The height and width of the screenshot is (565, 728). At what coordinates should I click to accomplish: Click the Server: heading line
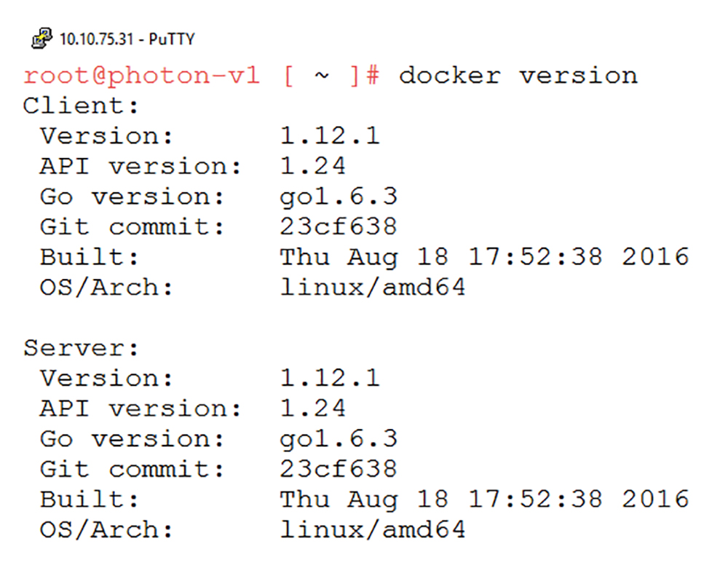coord(82,348)
